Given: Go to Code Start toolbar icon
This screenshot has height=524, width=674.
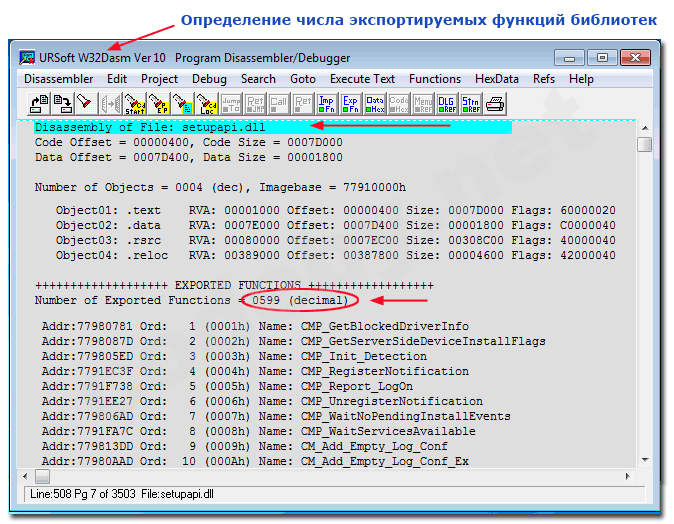Looking at the screenshot, I should (135, 104).
